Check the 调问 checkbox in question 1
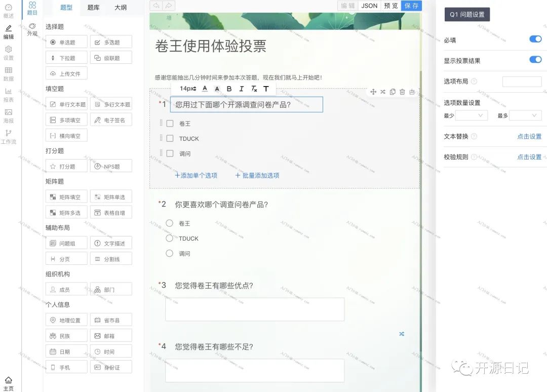This screenshot has width=547, height=392. click(x=170, y=153)
